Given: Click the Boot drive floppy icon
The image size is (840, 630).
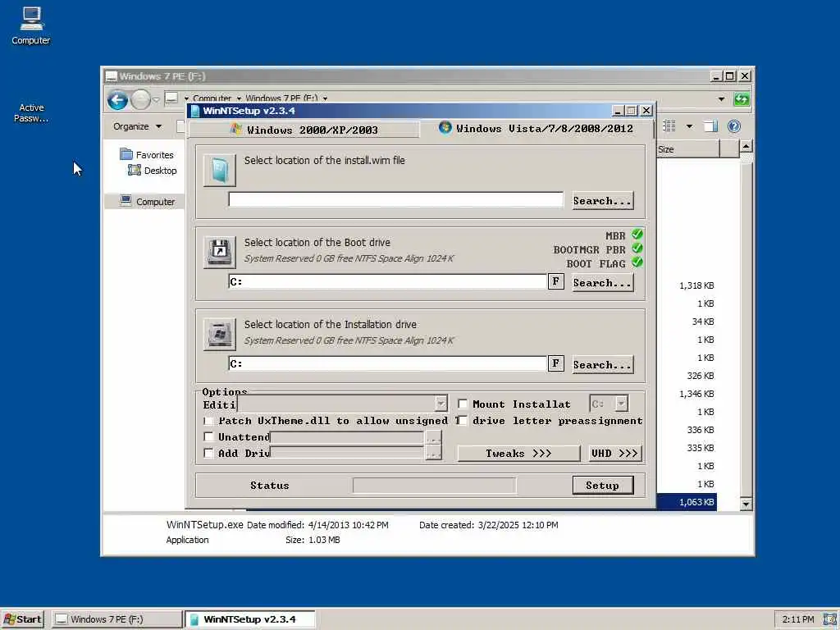Looking at the screenshot, I should tap(219, 253).
